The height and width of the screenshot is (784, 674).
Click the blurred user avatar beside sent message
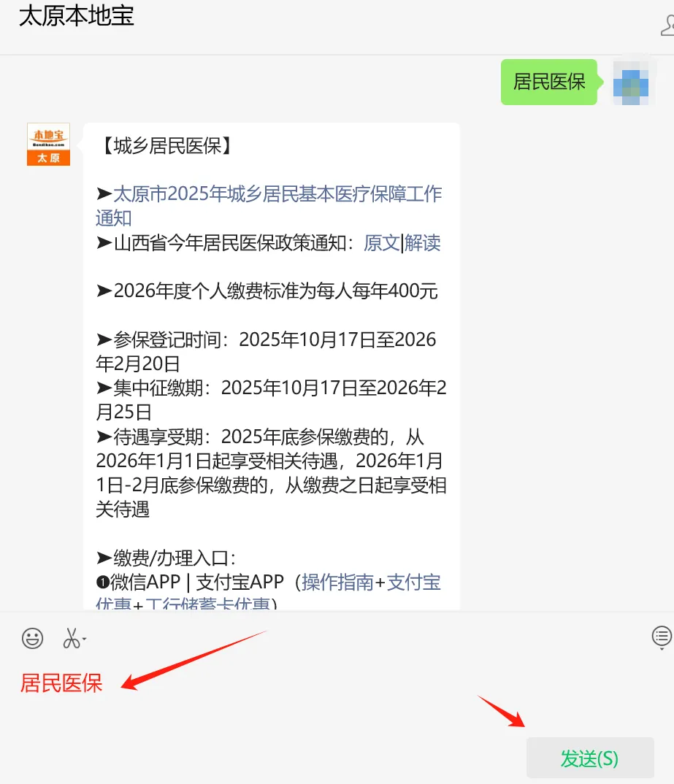(631, 82)
